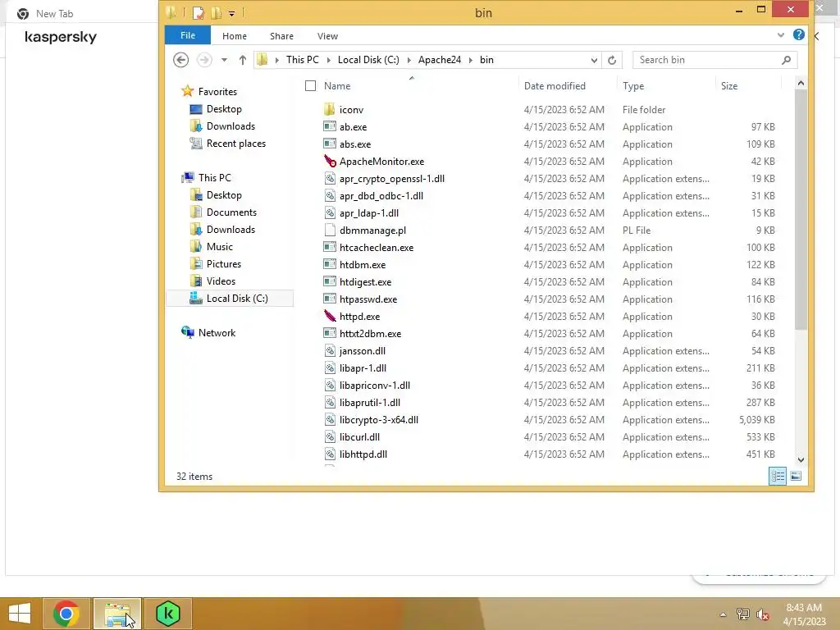Click the libcurl.dll file icon
This screenshot has height=630, width=840.
coord(330,437)
